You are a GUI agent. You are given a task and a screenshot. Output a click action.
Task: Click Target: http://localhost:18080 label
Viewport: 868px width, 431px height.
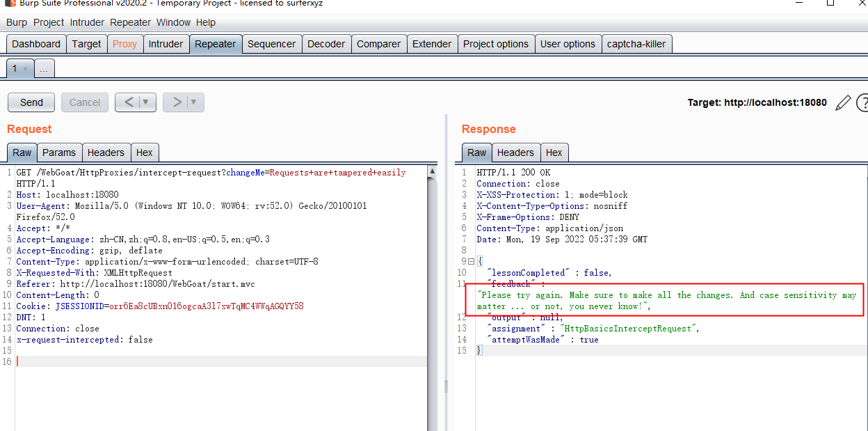point(757,102)
